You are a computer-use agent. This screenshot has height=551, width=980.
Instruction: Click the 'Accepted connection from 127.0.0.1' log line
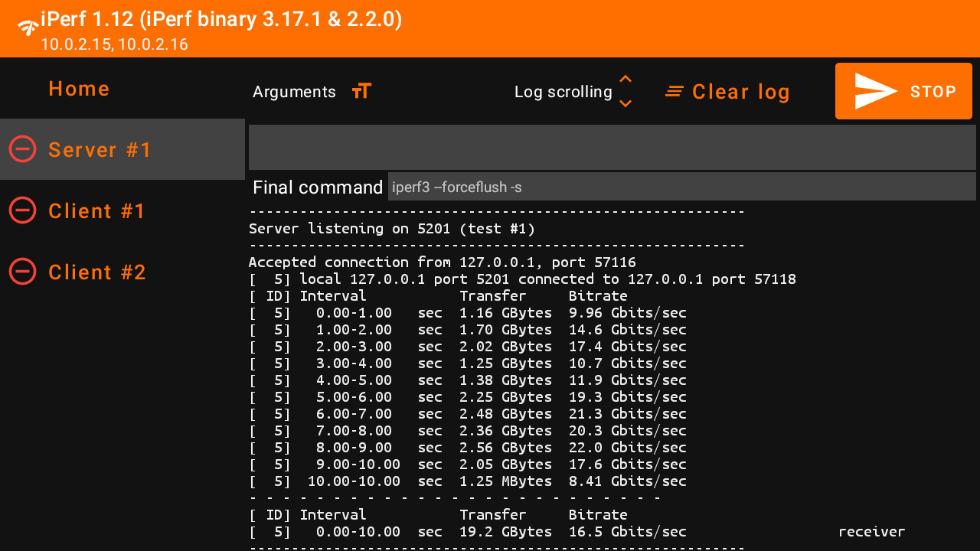click(443, 262)
